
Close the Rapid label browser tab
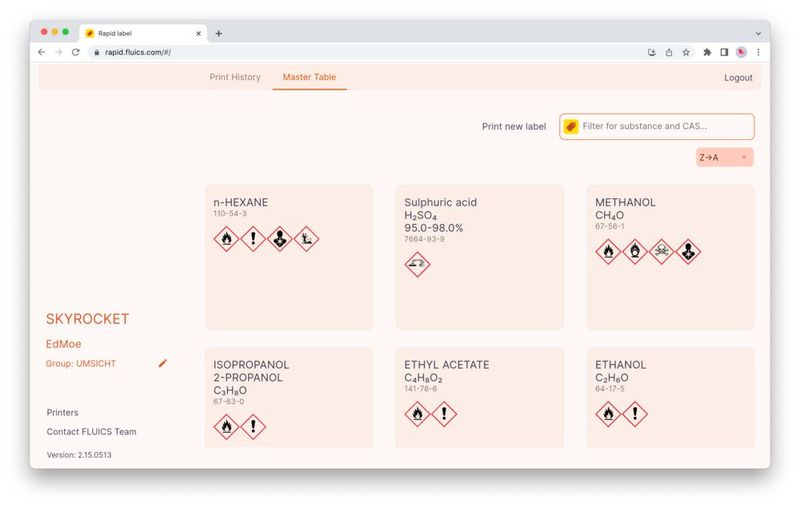coord(198,33)
